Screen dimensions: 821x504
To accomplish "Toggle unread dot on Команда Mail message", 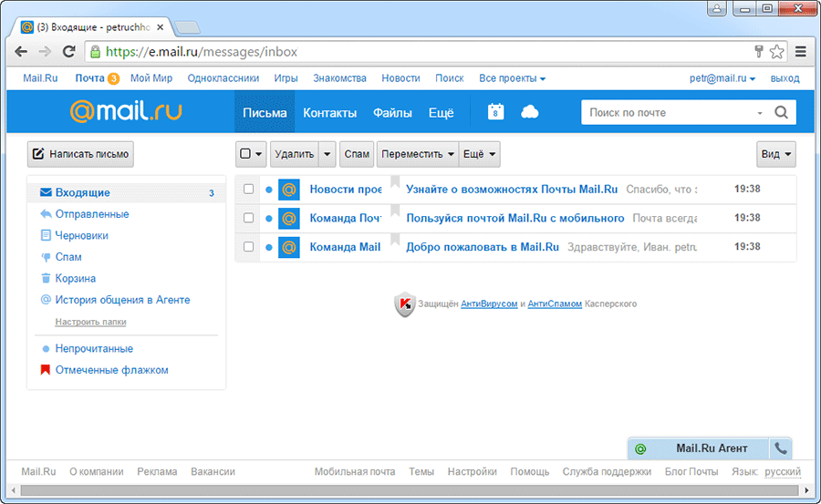I will 268,247.
